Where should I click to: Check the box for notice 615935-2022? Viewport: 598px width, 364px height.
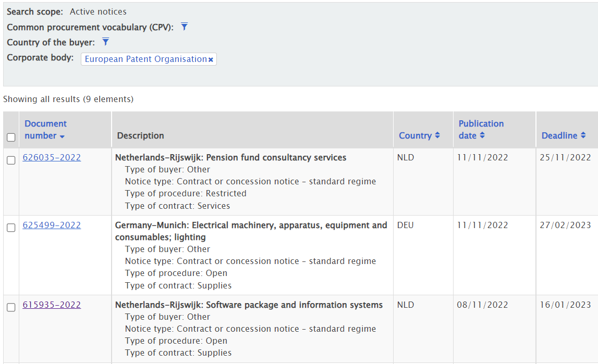pos(11,307)
